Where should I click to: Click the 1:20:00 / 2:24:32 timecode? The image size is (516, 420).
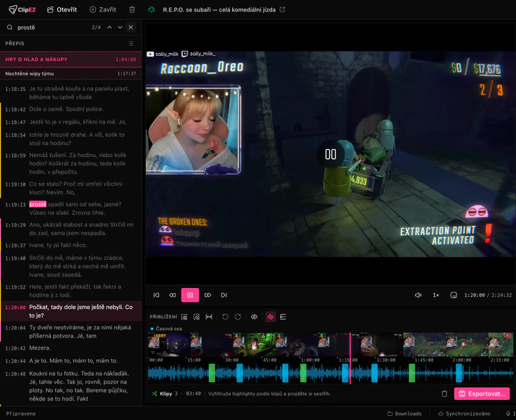(488, 295)
